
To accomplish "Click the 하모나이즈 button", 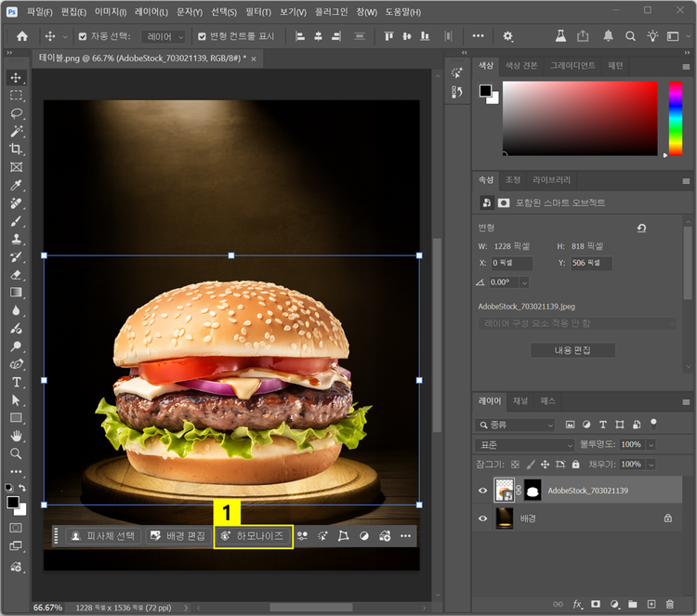I will 252,536.
